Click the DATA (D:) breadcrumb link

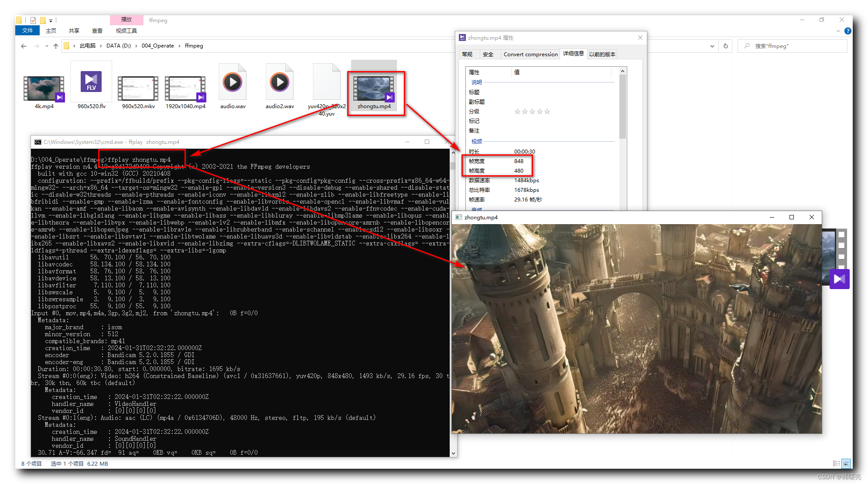click(x=118, y=46)
